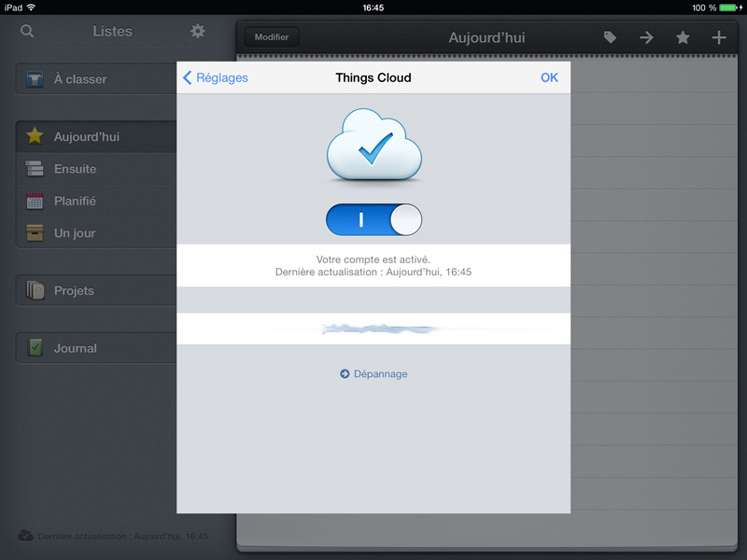
Task: Select the Aujourd'hui list
Action: (x=96, y=136)
